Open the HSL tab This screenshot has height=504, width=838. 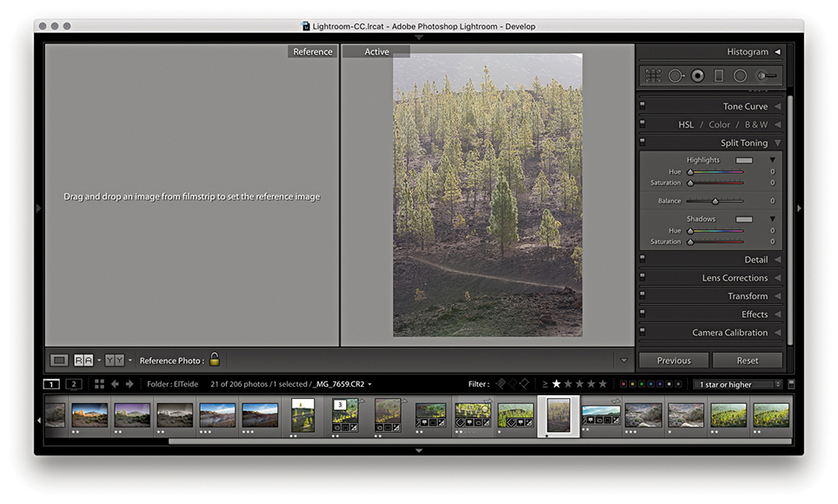pos(686,124)
